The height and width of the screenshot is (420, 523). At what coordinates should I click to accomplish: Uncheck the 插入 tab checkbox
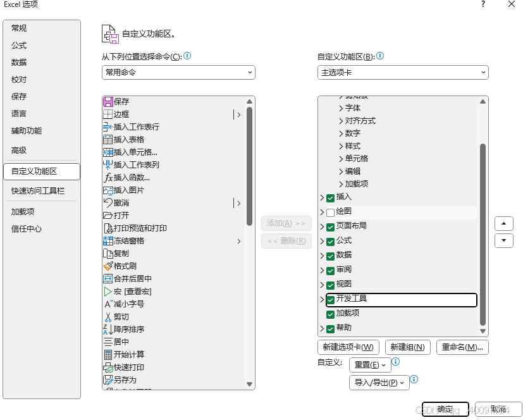coord(330,198)
